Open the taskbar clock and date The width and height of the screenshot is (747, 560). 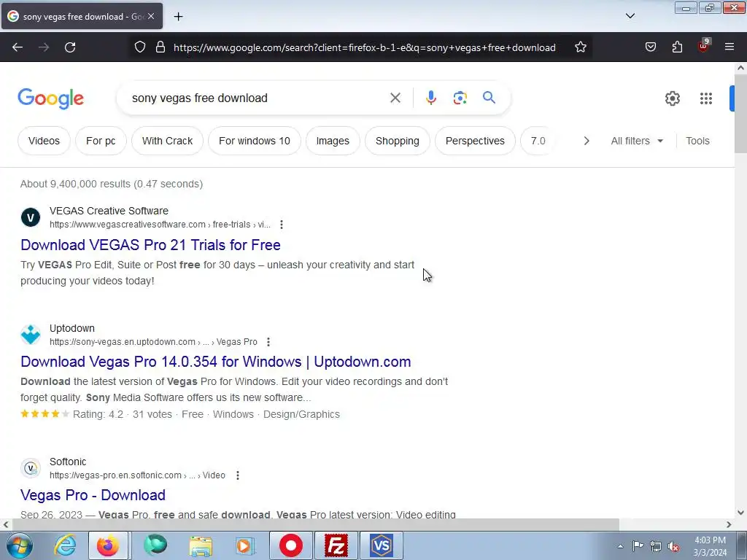pos(710,546)
